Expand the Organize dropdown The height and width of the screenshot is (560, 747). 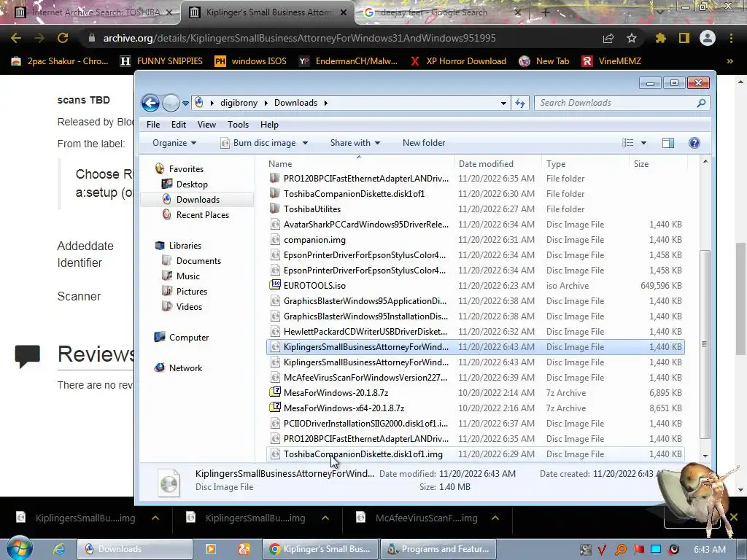174,143
